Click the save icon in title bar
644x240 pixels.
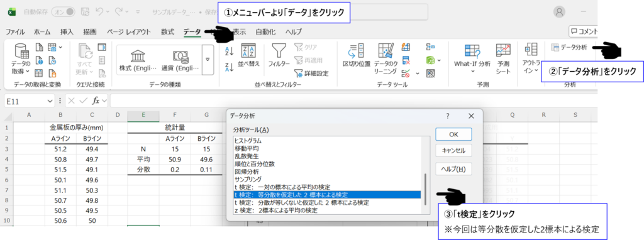(85, 12)
